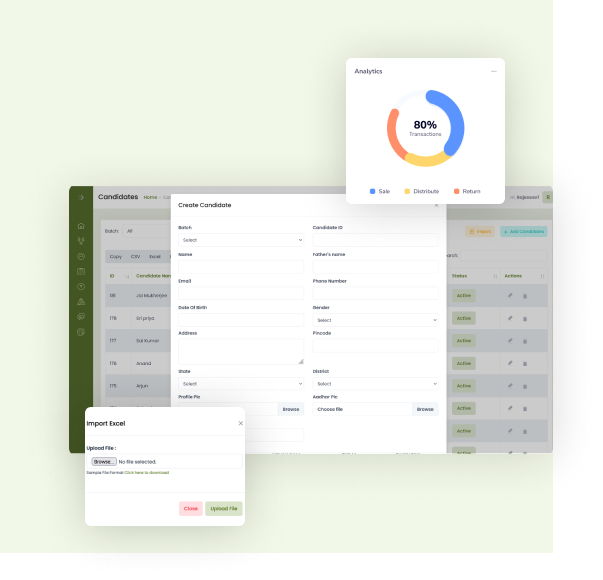Open the Gender select dropdown
Viewport: 603px width, 580px height.
[376, 320]
